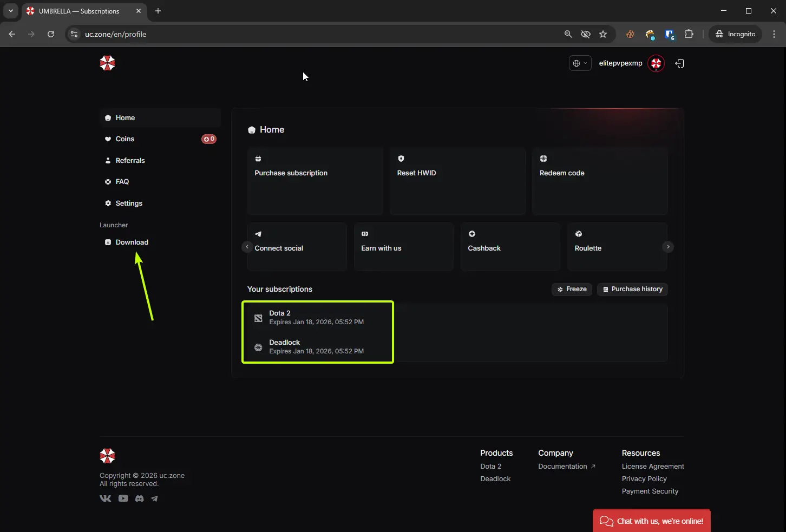Open Purchase history
The height and width of the screenshot is (532, 786).
pyautogui.click(x=632, y=290)
